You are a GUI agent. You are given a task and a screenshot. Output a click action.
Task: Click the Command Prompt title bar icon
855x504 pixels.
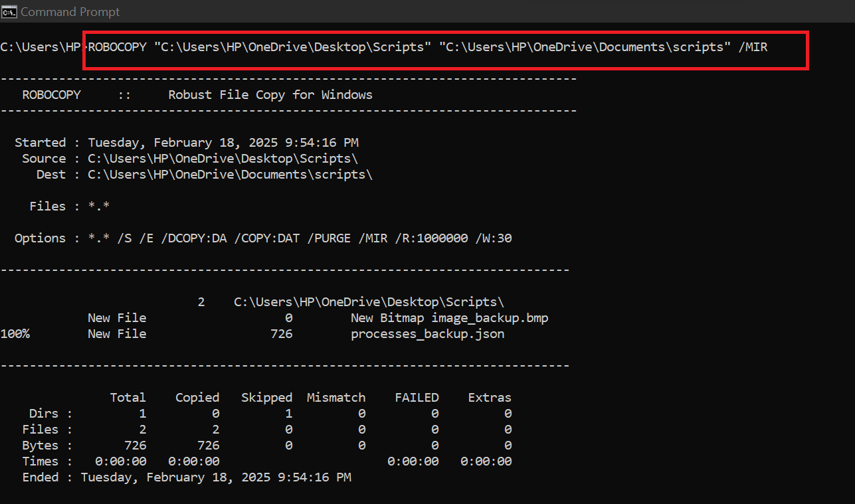point(10,12)
